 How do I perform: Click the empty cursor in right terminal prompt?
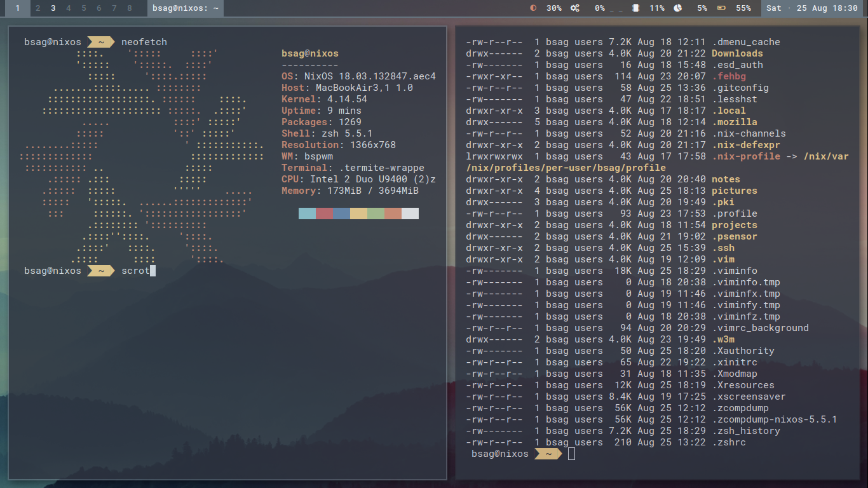[x=571, y=454]
